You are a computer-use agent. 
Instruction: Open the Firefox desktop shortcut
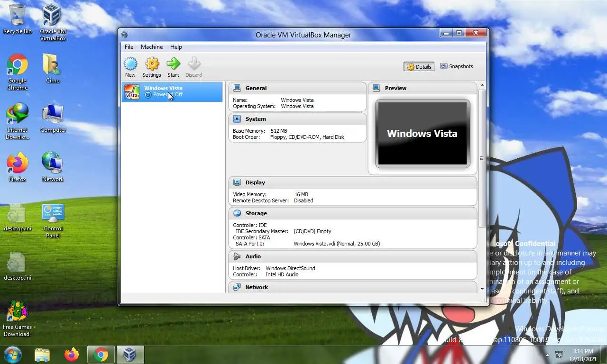[18, 167]
